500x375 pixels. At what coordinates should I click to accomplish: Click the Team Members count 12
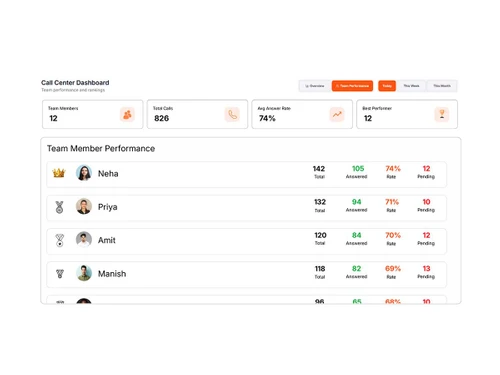[x=53, y=118]
